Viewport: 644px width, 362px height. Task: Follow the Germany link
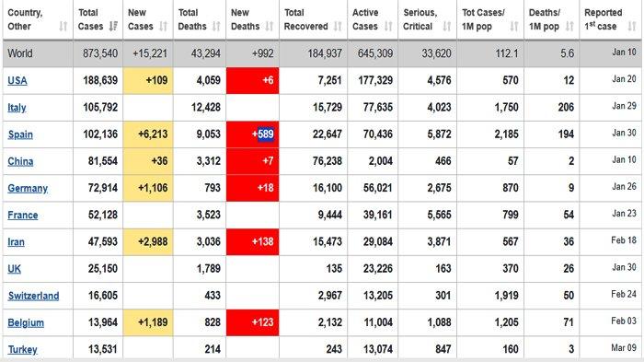pos(28,189)
